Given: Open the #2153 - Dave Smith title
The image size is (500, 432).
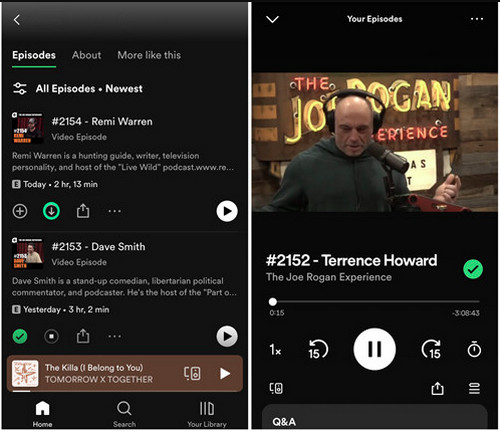Looking at the screenshot, I should (x=98, y=247).
